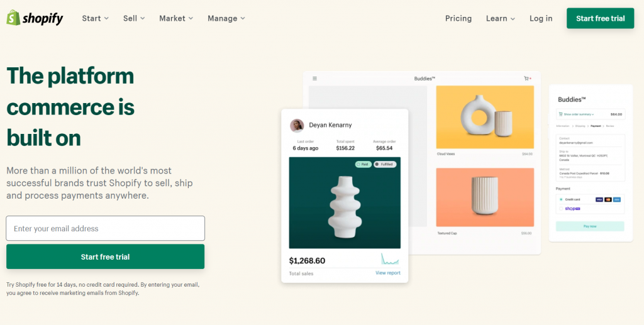Click Start free trial below email field
Image resolution: width=644 pixels, height=325 pixels.
click(105, 256)
